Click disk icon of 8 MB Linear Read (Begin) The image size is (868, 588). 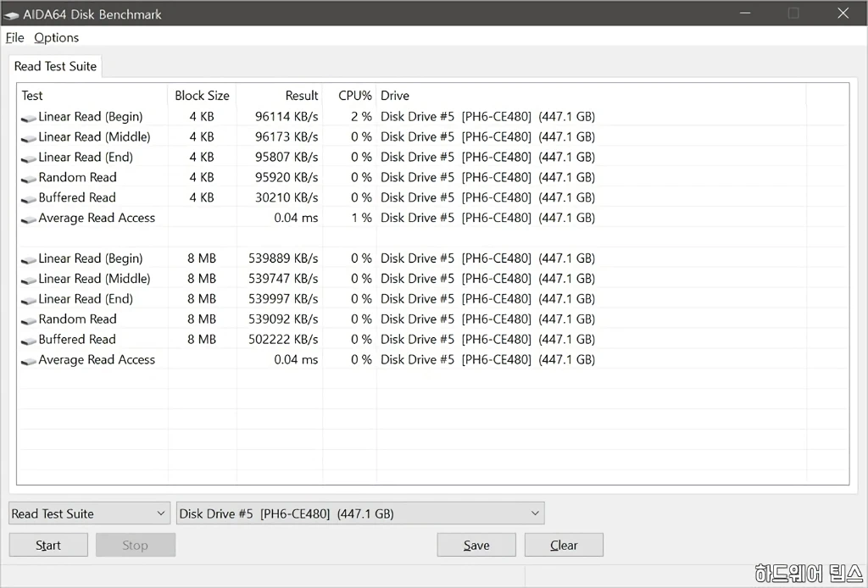coord(29,260)
